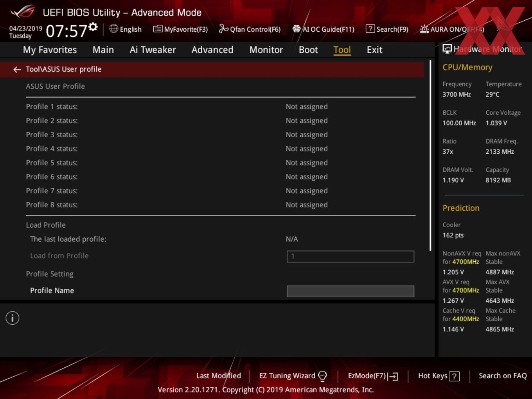Open the Exit tab
The image size is (532, 399).
tap(374, 50)
